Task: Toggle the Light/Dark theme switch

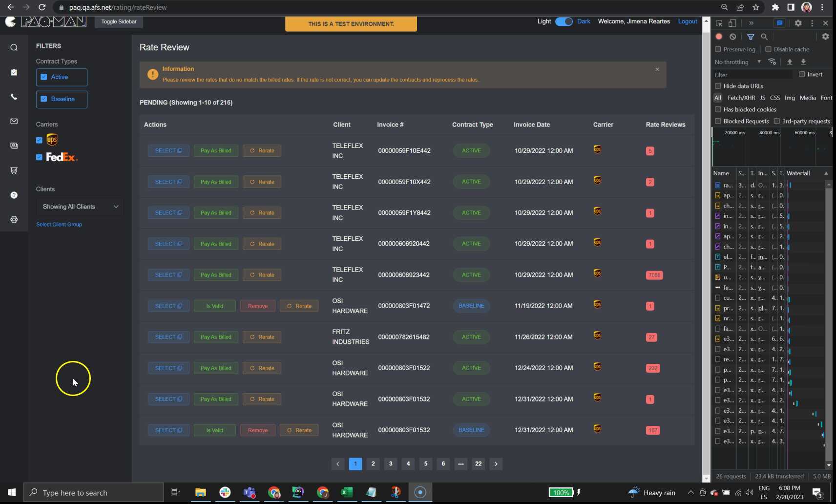Action: pyautogui.click(x=564, y=21)
